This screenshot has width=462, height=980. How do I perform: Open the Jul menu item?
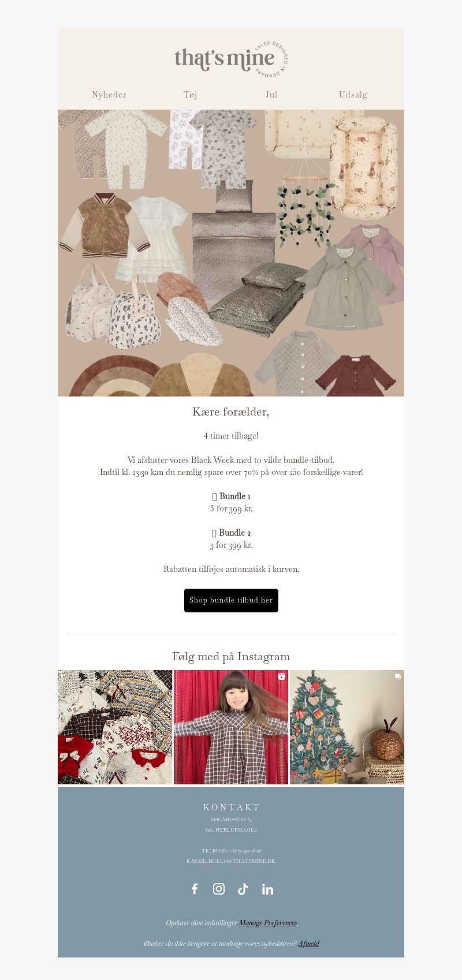click(271, 95)
